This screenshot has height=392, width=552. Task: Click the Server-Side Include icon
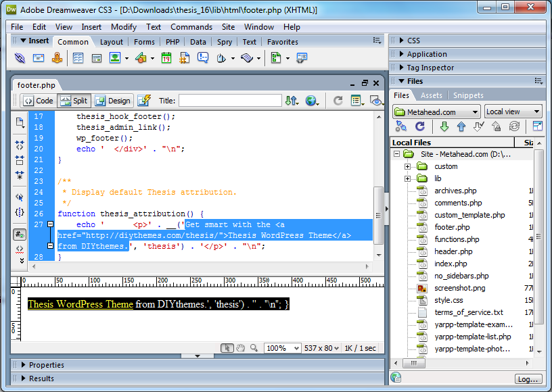184,58
